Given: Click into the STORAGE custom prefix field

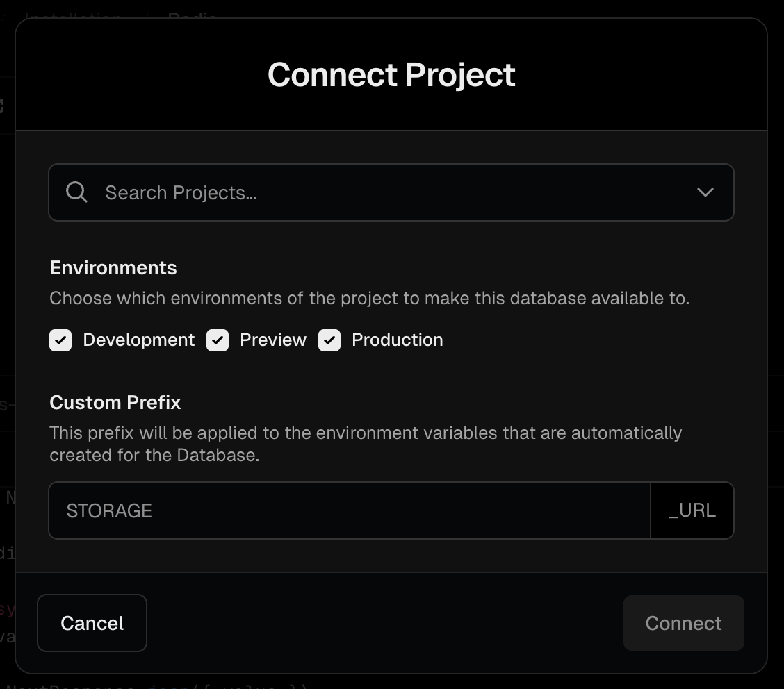Looking at the screenshot, I should click(348, 510).
